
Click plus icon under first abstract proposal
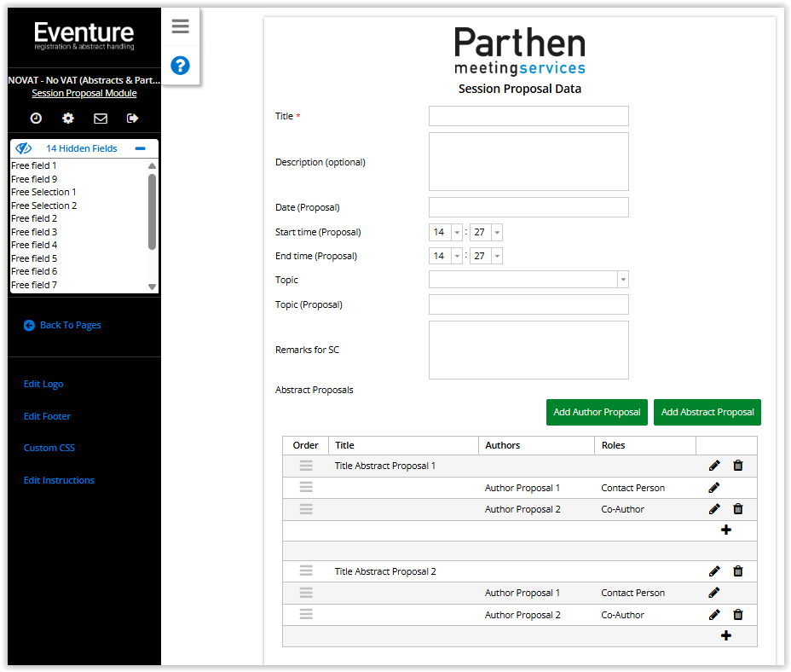(726, 530)
